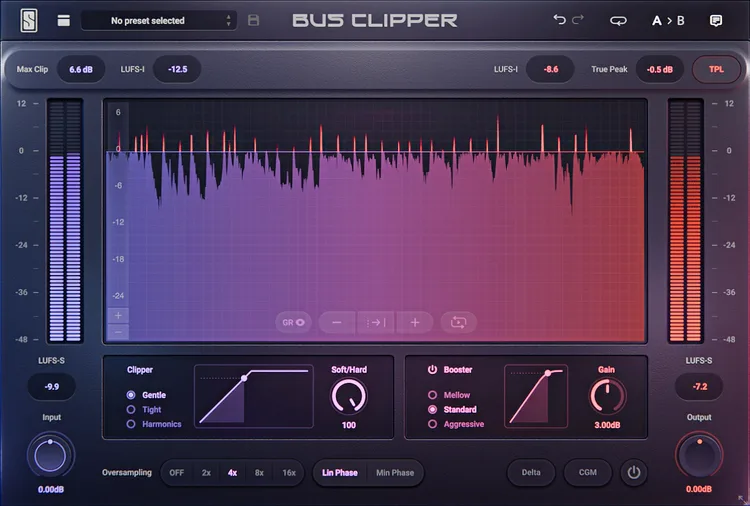The image size is (750, 506).
Task: Select the Mellow booster mode
Action: coord(449,395)
